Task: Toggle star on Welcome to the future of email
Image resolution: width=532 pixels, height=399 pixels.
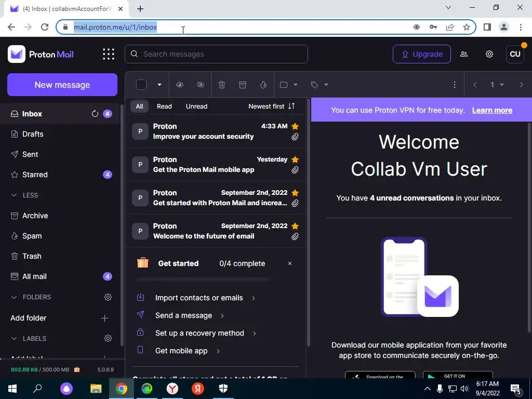Action: tap(295, 226)
